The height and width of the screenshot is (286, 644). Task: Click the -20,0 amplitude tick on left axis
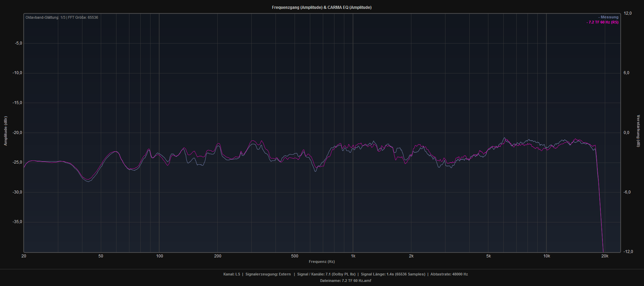(17, 133)
